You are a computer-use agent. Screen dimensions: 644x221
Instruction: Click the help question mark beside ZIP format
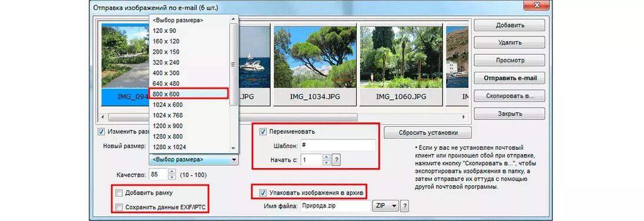click(x=404, y=205)
